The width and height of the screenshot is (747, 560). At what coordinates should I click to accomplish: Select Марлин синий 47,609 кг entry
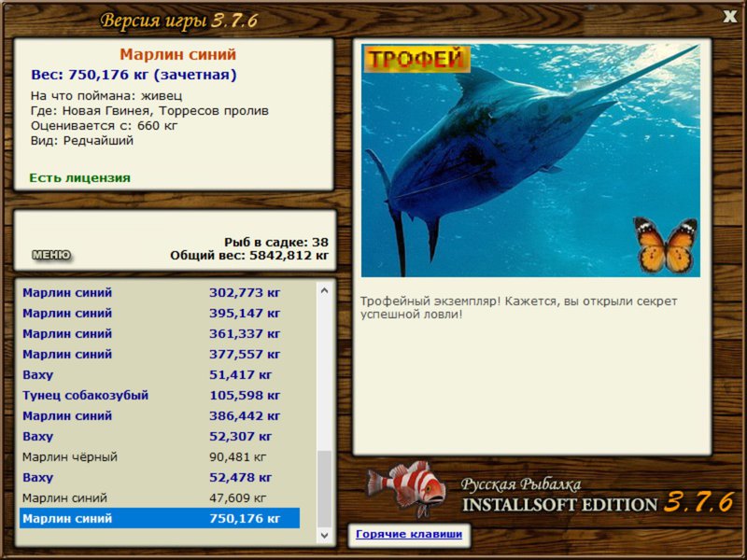point(160,498)
